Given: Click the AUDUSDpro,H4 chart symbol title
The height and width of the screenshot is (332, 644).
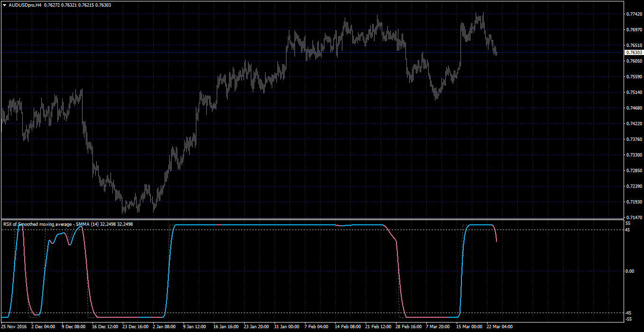Looking at the screenshot, I should 25,4.
